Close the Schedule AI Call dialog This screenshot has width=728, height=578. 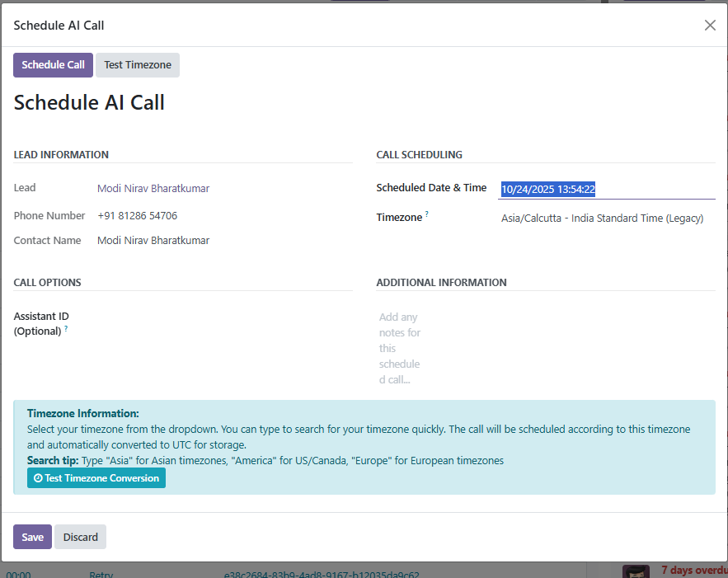pos(710,25)
